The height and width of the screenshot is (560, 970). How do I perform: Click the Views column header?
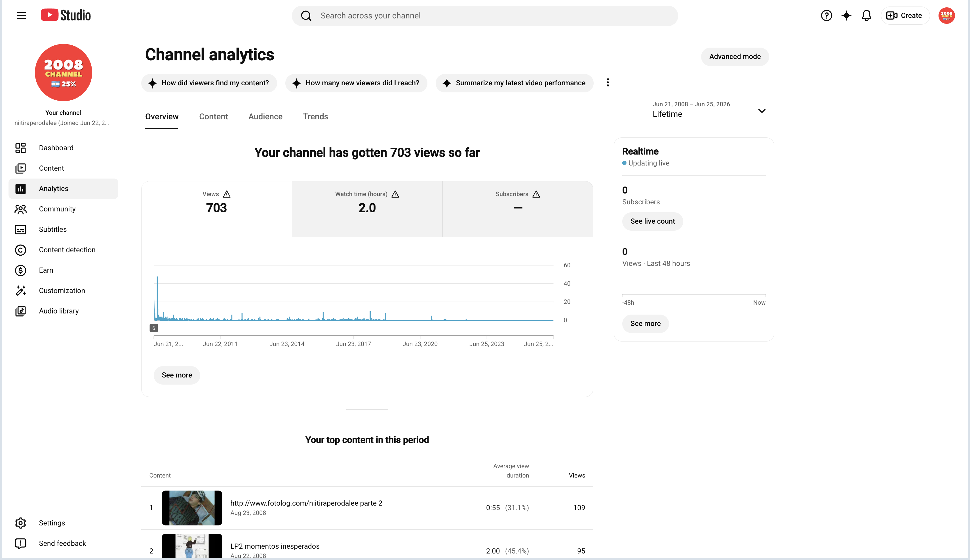[x=577, y=475]
